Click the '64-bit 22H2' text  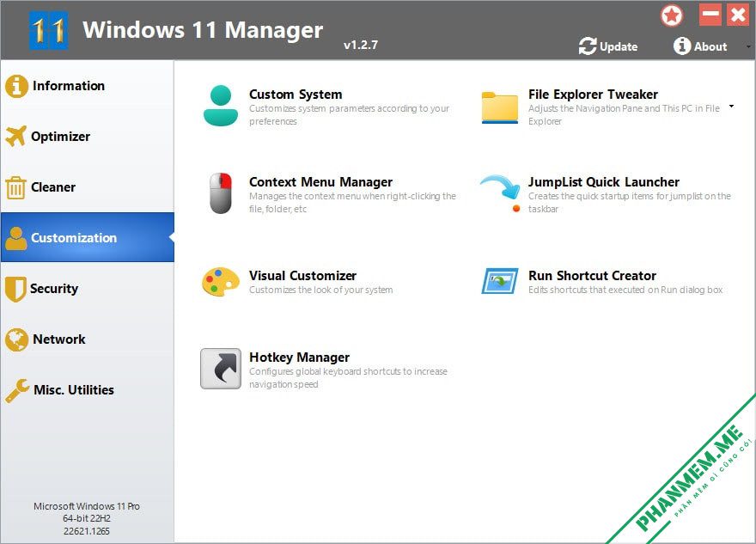tap(87, 518)
